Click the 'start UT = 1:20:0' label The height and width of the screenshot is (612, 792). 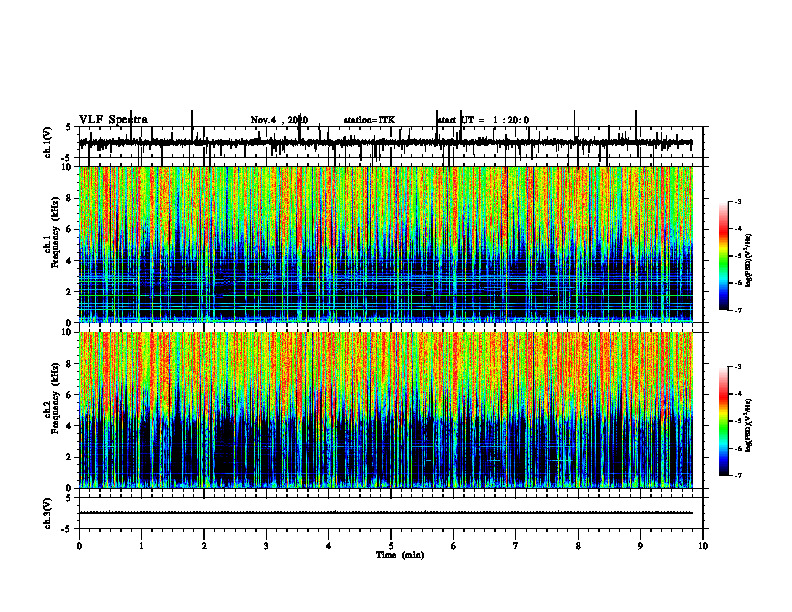(483, 120)
